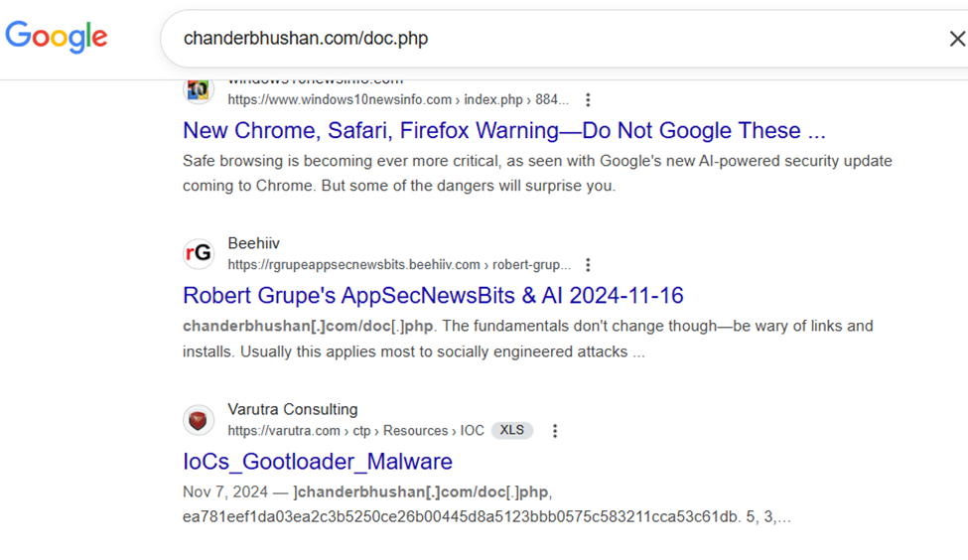Screen dimensions: 968x560
Task: Click the varutra.com ctp Resources IOC breadcrumb
Action: pos(355,431)
